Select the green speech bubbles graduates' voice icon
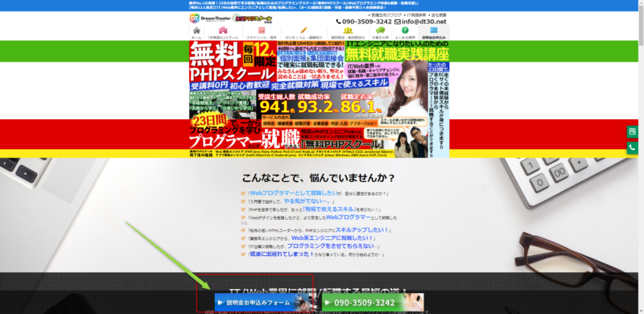The width and height of the screenshot is (644, 314). point(380,31)
